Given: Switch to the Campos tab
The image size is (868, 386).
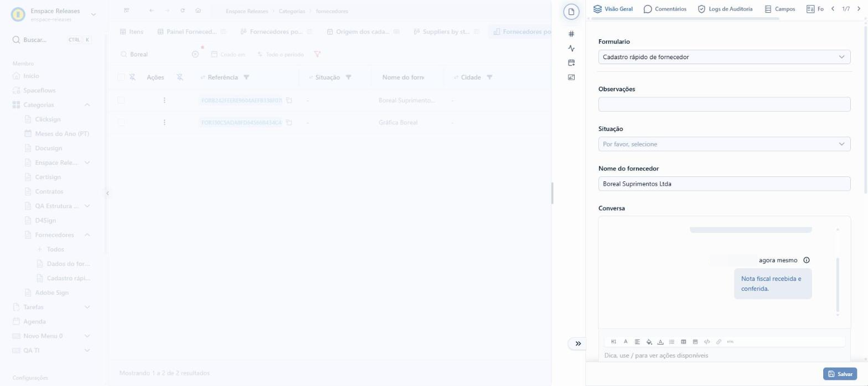Looking at the screenshot, I should (x=779, y=9).
